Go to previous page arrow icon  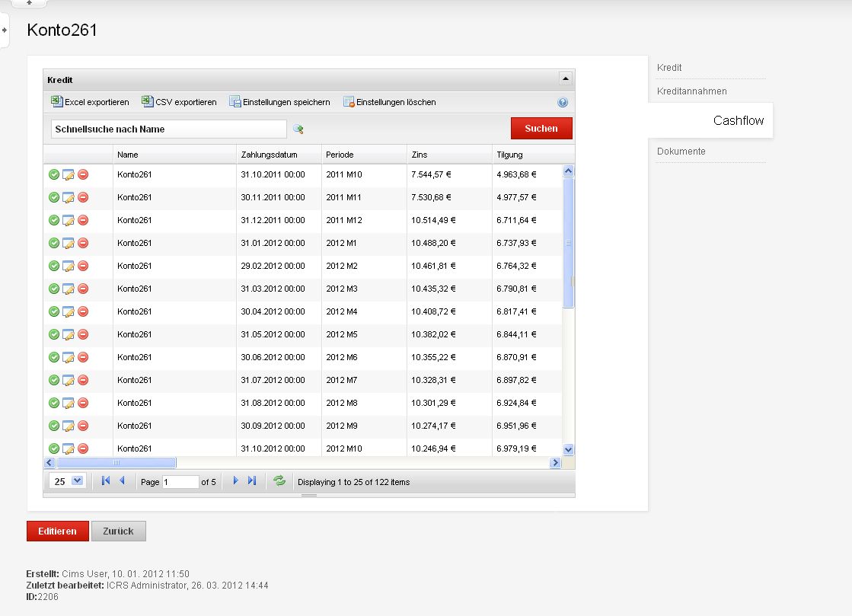(123, 480)
